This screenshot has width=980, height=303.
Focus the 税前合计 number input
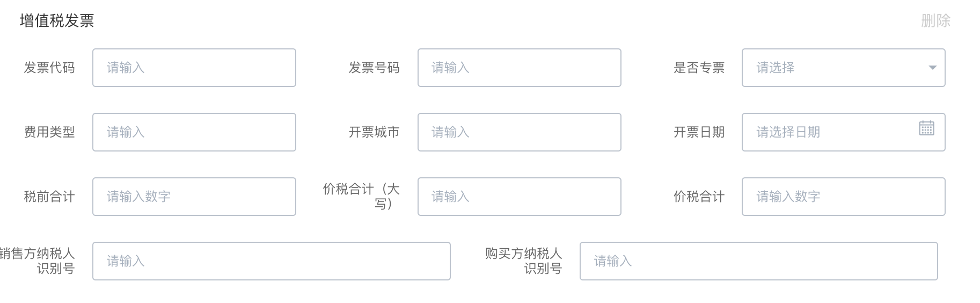(194, 197)
